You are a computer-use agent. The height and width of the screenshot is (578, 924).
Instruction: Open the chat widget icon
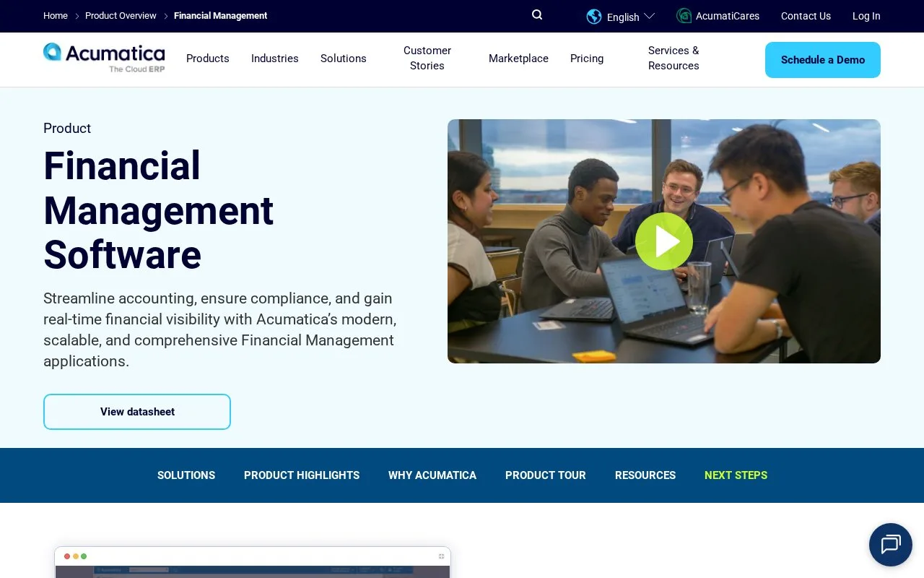pos(890,544)
